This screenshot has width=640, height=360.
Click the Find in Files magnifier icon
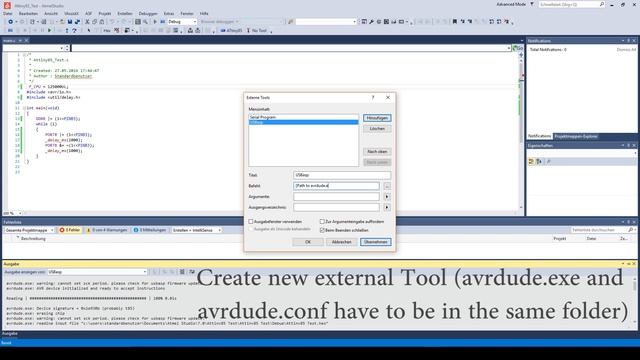[x=145, y=22]
